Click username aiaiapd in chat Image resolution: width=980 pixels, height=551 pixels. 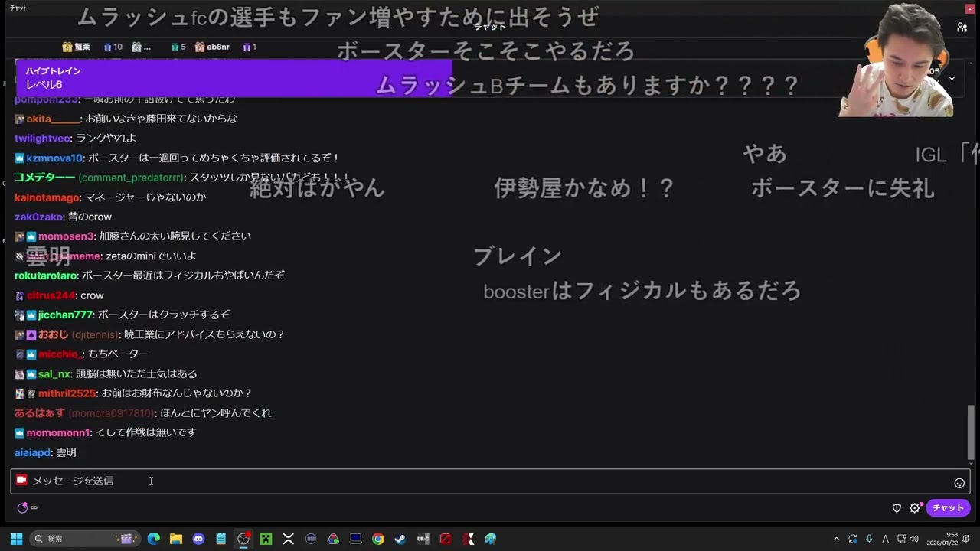[33, 452]
